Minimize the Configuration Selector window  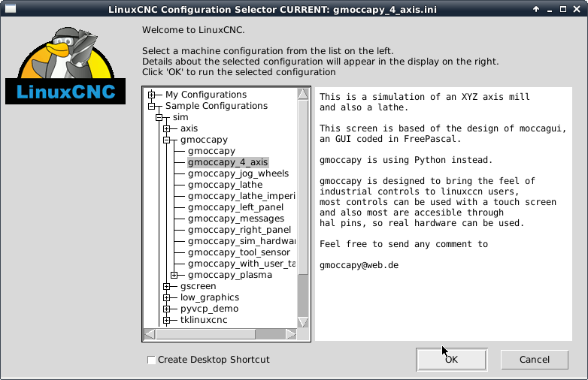[x=550, y=9]
